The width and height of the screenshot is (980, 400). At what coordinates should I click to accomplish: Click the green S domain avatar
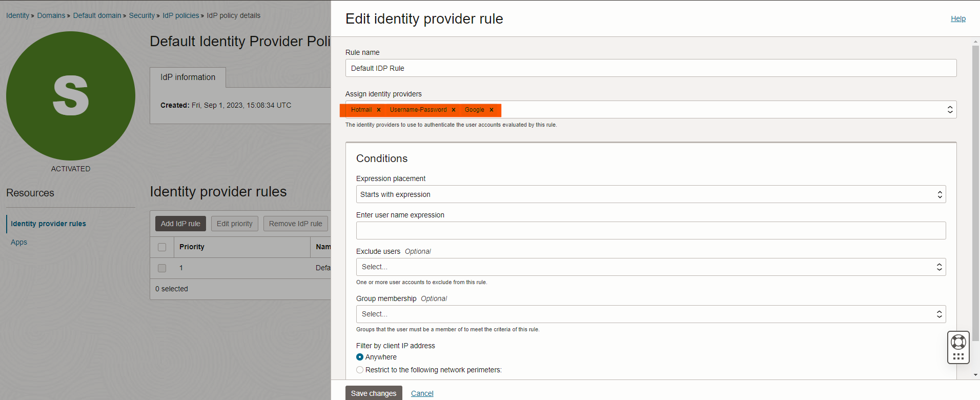[71, 96]
